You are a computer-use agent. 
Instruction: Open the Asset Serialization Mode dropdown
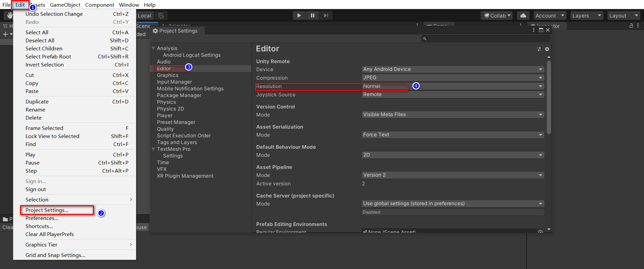(453, 135)
